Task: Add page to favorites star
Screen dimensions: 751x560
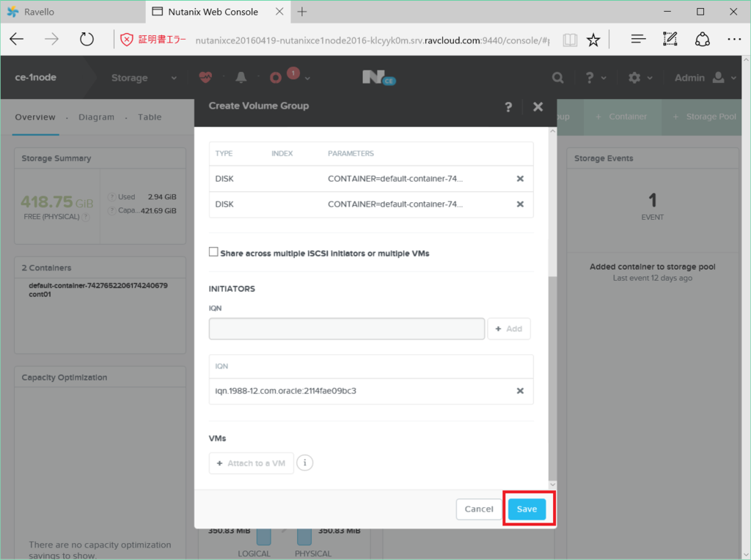Action: [x=593, y=40]
